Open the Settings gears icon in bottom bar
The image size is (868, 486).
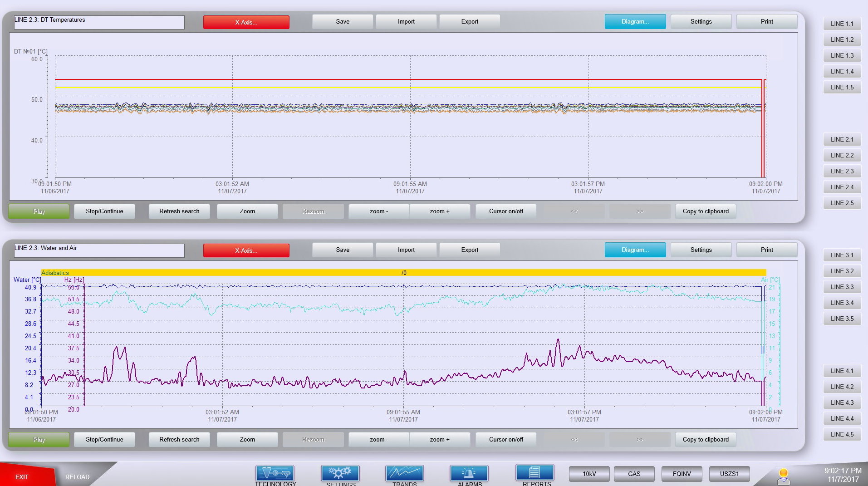[340, 473]
